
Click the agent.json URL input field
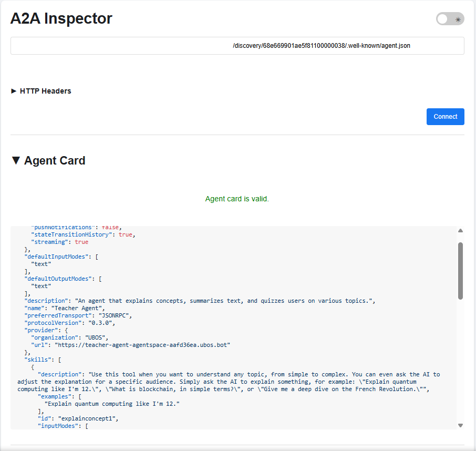pyautogui.click(x=237, y=46)
